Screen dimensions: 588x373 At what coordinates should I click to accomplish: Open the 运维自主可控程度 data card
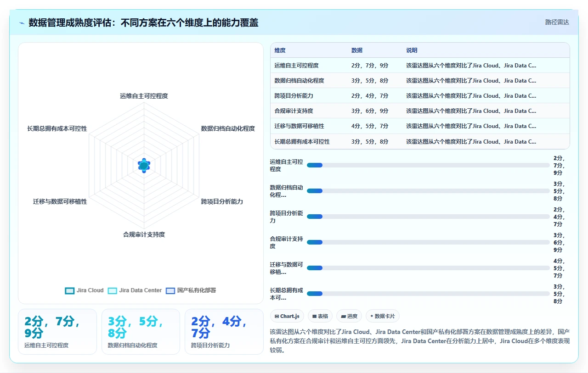click(57, 332)
